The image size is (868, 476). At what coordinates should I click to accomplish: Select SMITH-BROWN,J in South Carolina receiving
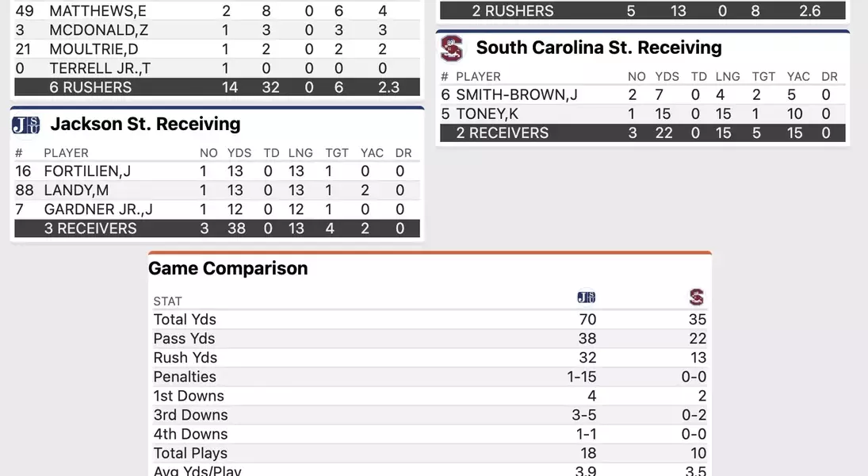pyautogui.click(x=517, y=94)
